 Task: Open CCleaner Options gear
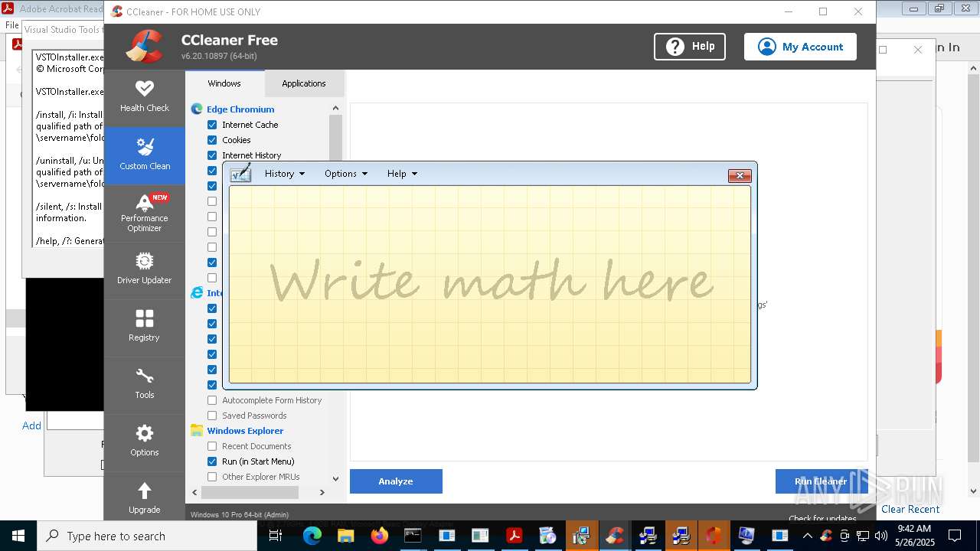pyautogui.click(x=144, y=442)
